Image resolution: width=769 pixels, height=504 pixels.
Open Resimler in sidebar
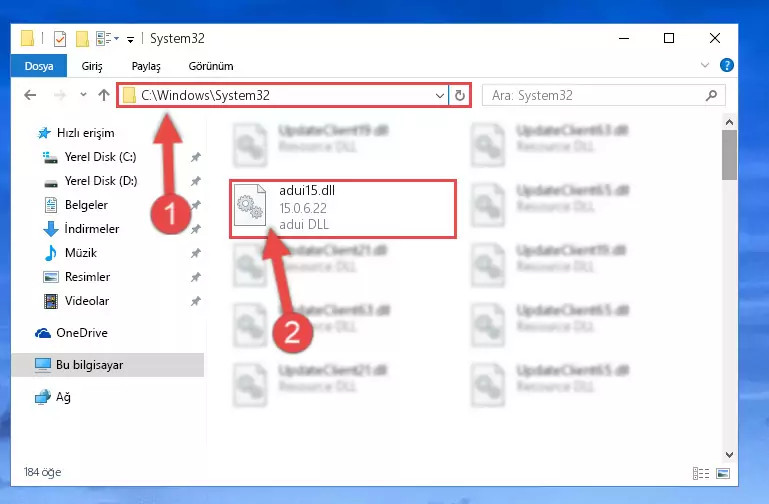87,277
